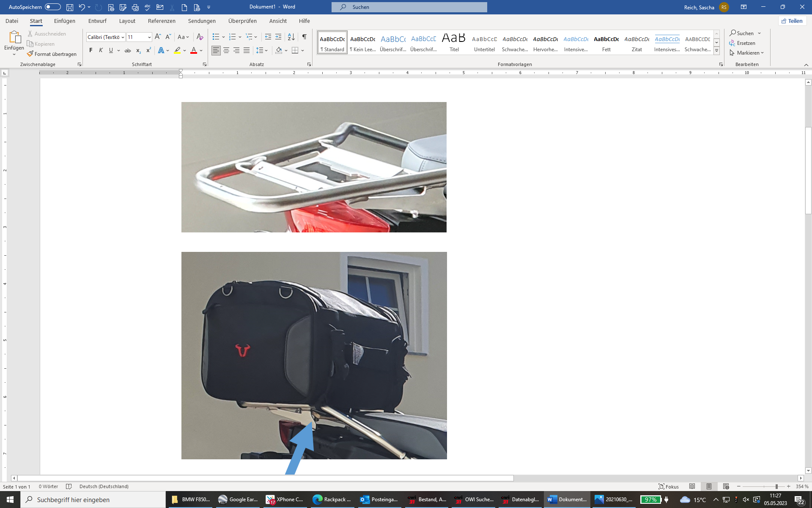Click the red font color swatch
The image size is (812, 508).
194,50
